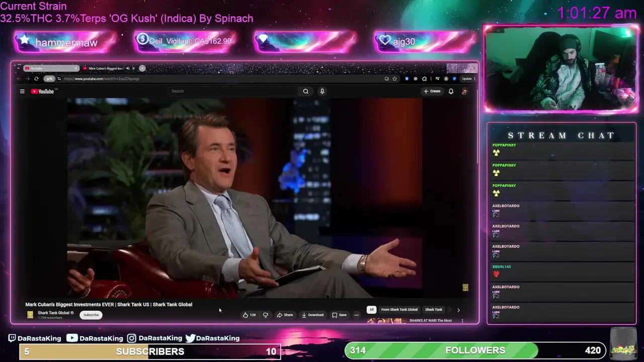Toggle the VPN switch in the address bar

point(49,78)
